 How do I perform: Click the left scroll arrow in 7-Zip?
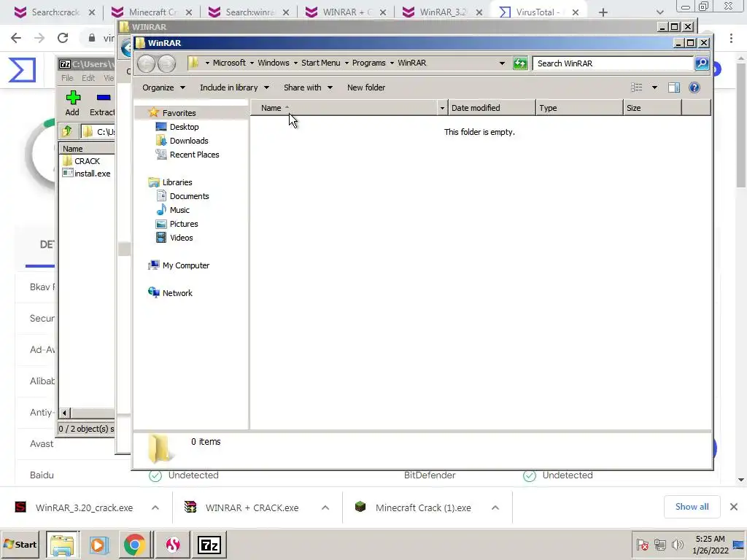[x=64, y=413]
